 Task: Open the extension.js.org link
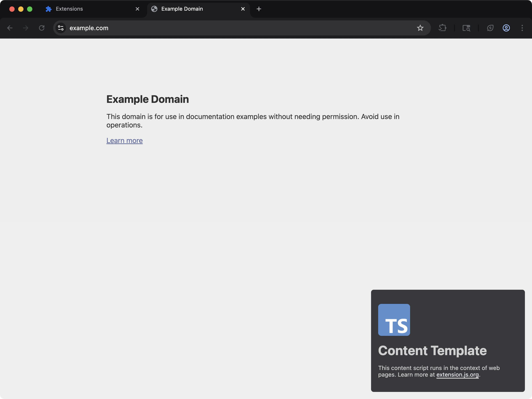coord(457,374)
